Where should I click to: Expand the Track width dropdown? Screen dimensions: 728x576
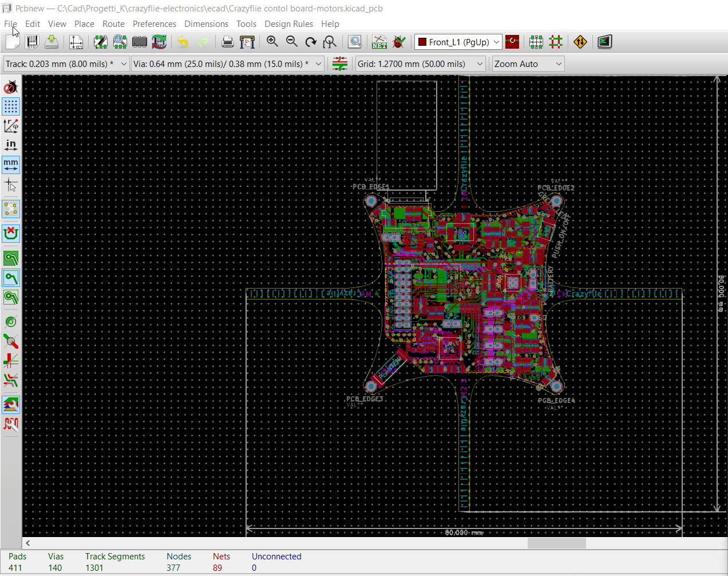(124, 64)
